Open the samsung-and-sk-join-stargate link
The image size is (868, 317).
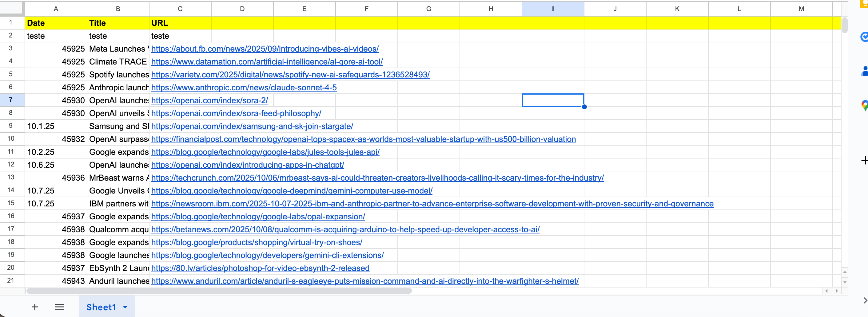pos(252,126)
